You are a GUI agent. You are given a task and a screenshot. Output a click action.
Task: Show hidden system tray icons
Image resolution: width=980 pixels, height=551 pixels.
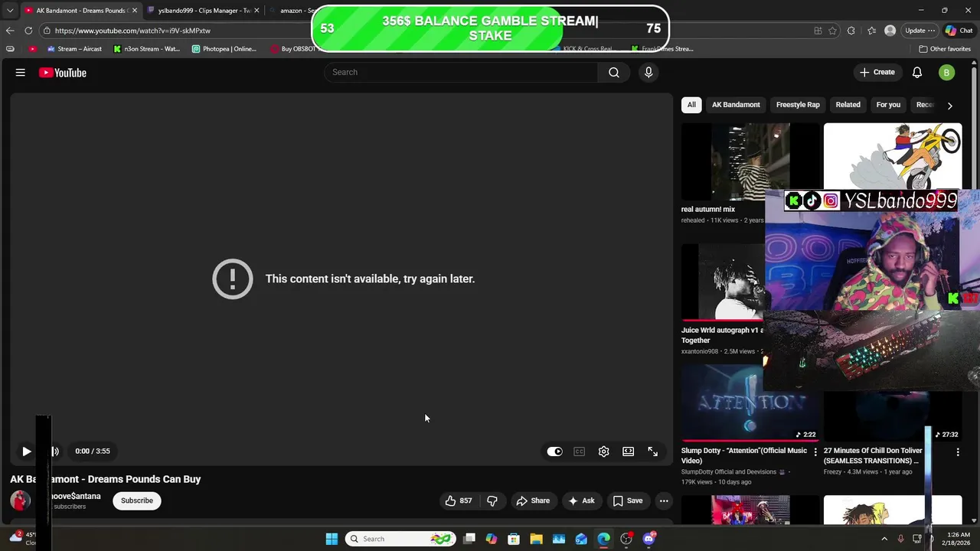pos(884,539)
